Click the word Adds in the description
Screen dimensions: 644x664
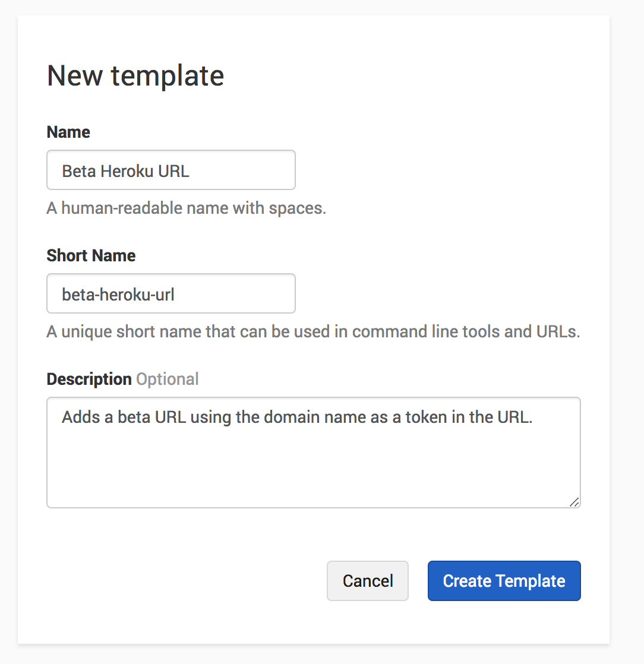(80, 417)
